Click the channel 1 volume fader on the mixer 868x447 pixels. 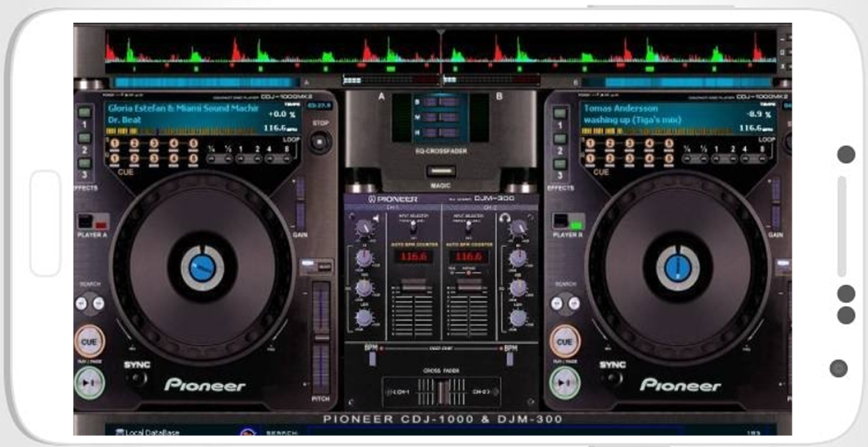[x=413, y=286]
